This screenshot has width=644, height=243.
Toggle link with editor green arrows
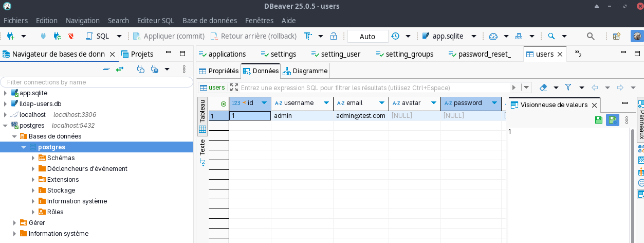pos(120,69)
